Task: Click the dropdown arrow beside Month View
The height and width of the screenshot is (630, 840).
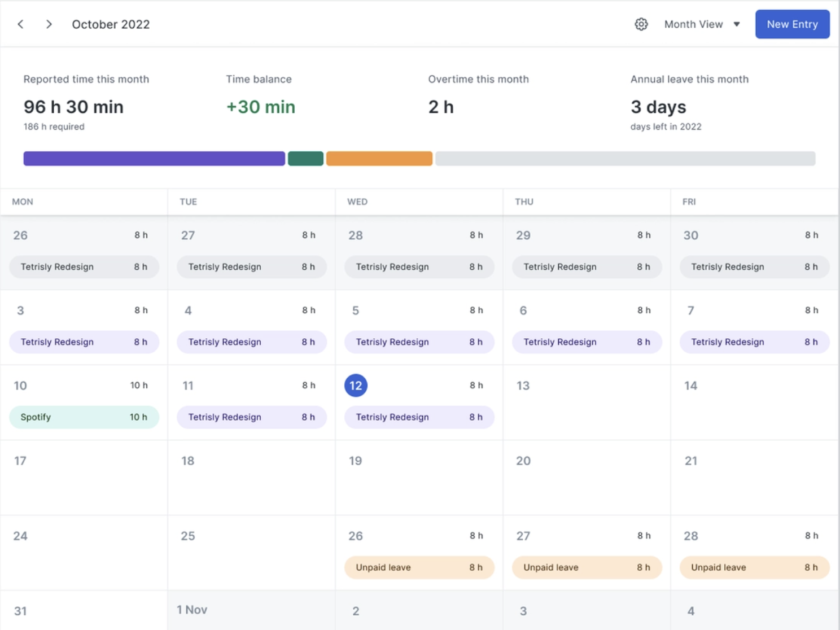Action: (x=736, y=24)
